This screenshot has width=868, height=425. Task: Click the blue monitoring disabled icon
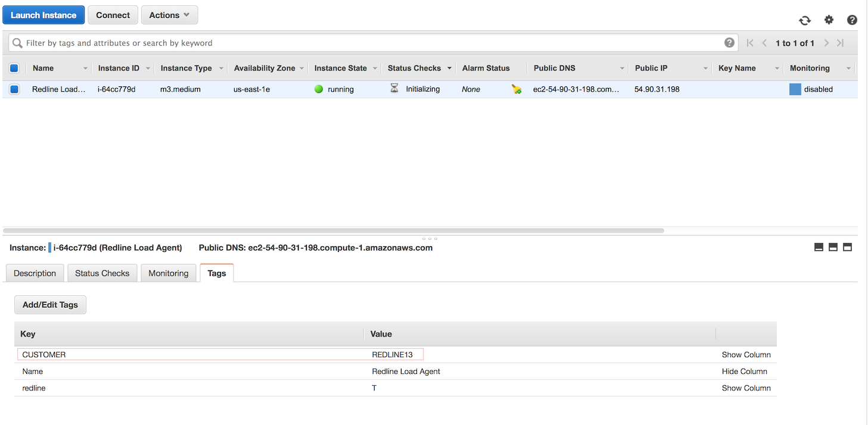coord(795,89)
